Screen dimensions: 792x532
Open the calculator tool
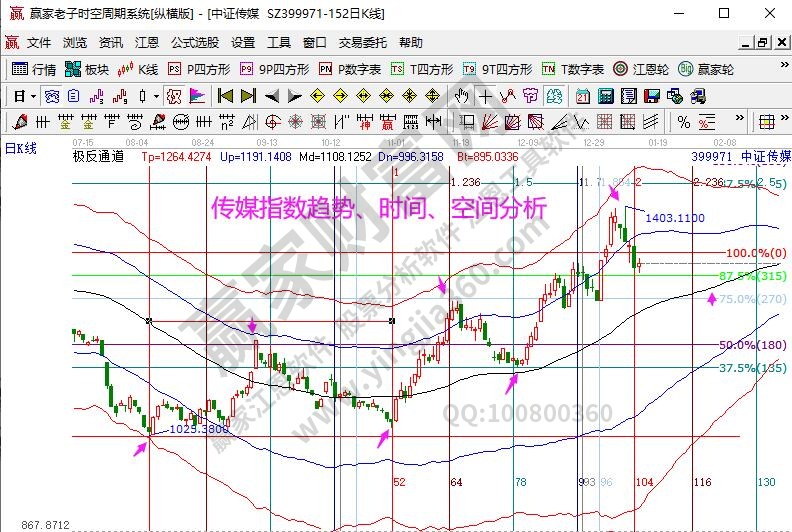point(606,96)
